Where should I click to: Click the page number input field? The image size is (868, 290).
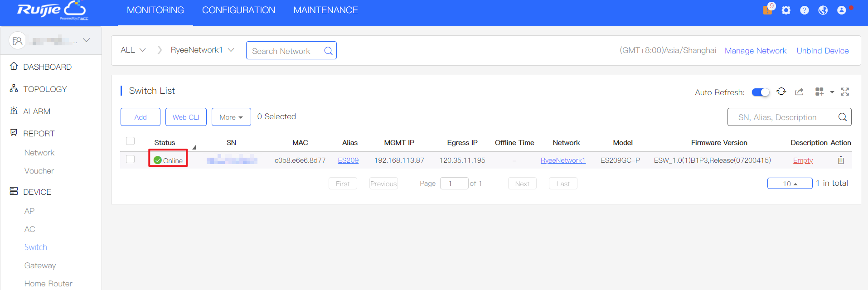pos(454,183)
